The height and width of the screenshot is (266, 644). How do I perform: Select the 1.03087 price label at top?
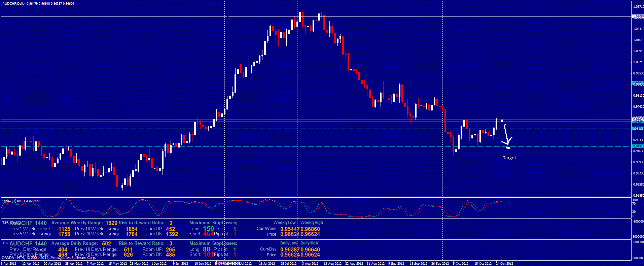[x=638, y=16]
